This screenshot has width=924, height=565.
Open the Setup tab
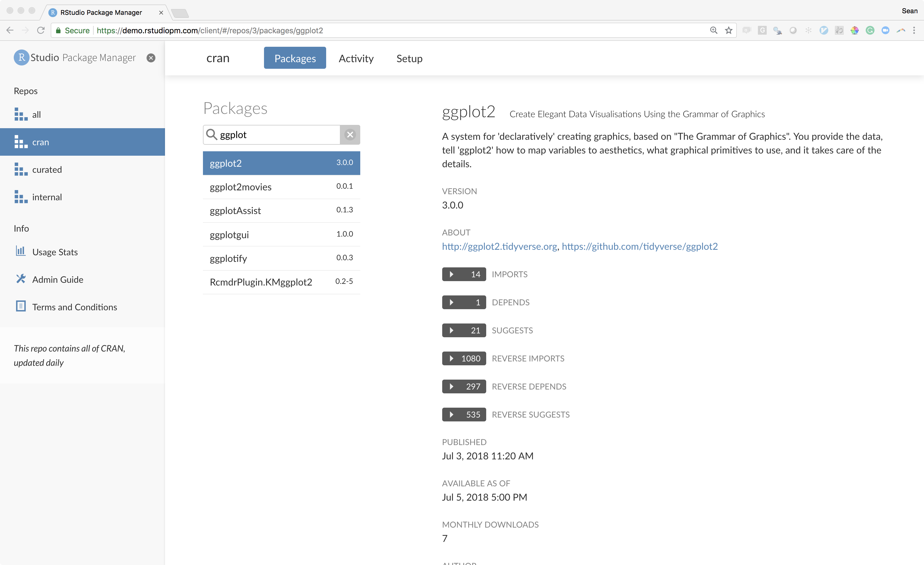point(409,58)
